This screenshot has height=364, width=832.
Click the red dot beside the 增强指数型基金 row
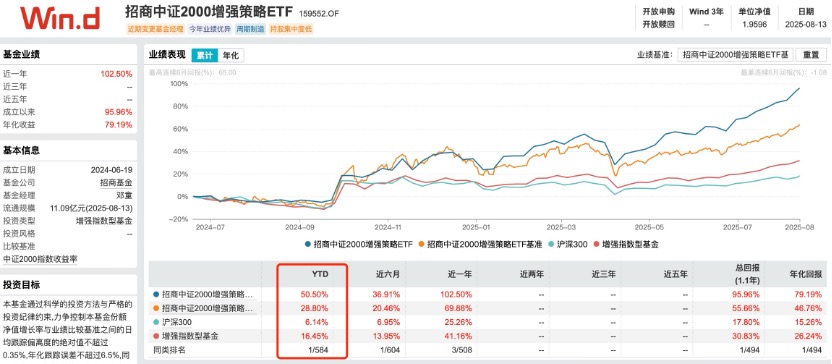tap(155, 336)
